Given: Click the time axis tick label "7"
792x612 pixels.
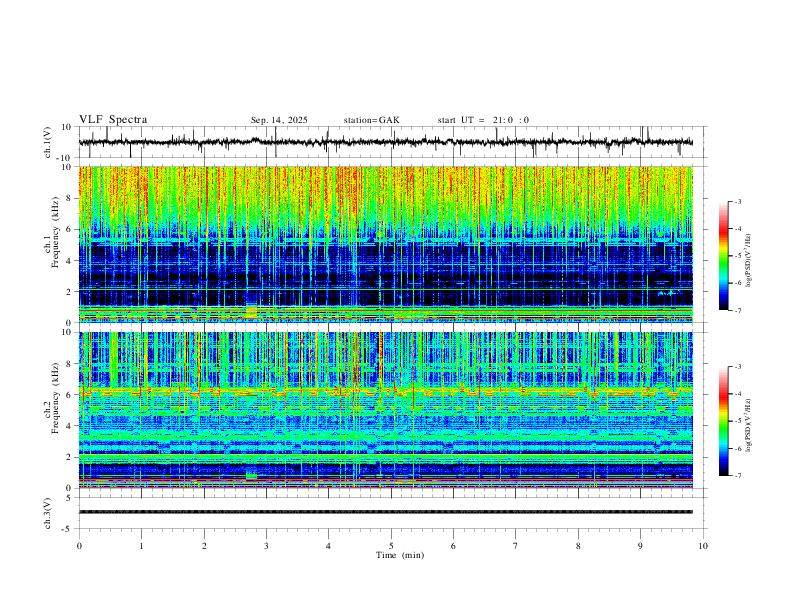Looking at the screenshot, I should click(516, 546).
